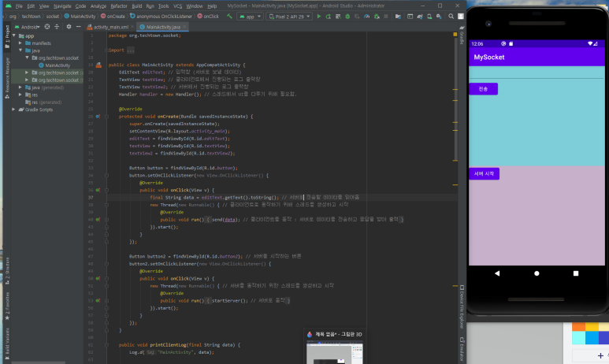This screenshot has width=609, height=364.
Task: Click the override gutter icon on line 26
Action: pos(98,116)
